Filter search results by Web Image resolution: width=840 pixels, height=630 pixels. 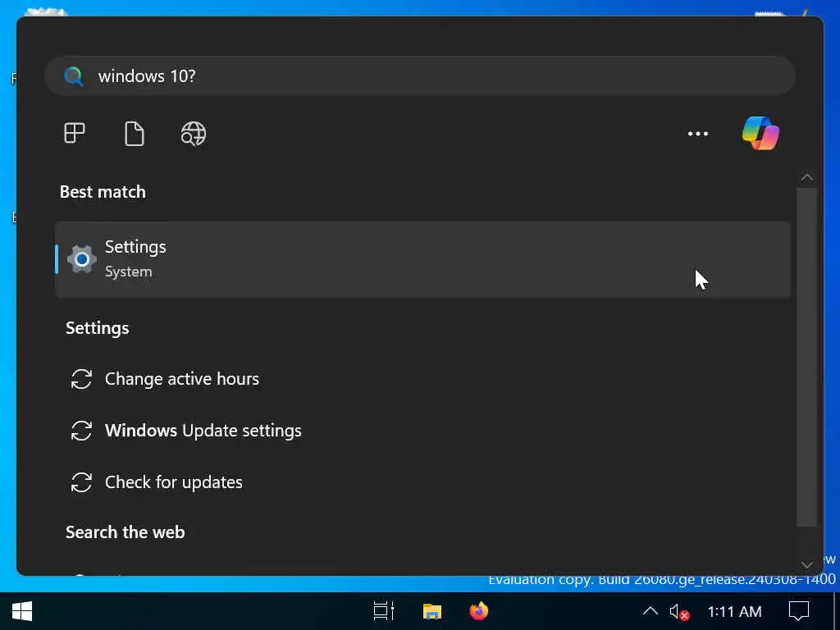pyautogui.click(x=194, y=134)
